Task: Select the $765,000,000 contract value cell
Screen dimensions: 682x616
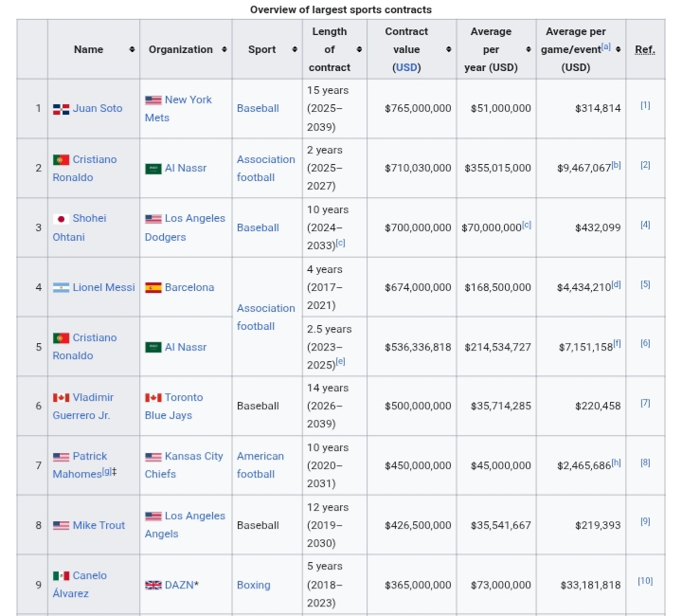Action: click(x=412, y=108)
